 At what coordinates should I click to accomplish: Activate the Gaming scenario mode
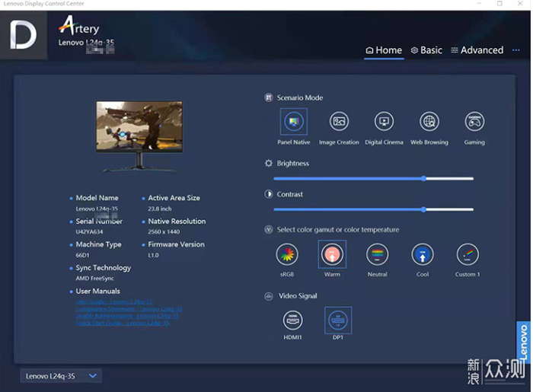click(x=474, y=122)
